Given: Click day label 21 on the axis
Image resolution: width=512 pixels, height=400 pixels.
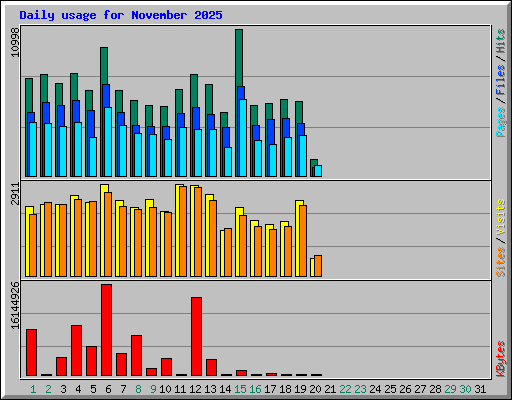Looking at the screenshot, I should coord(330,389).
